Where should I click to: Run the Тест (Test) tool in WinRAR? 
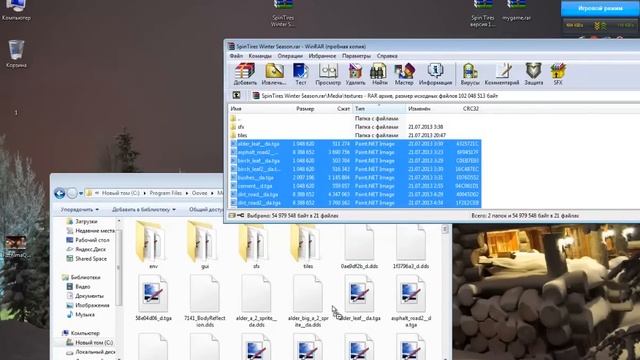click(300, 74)
